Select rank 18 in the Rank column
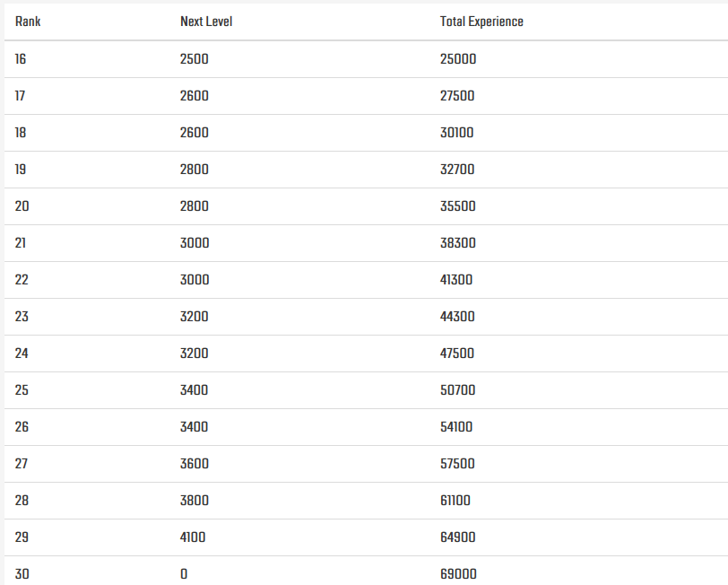Image resolution: width=728 pixels, height=585 pixels. point(22,133)
